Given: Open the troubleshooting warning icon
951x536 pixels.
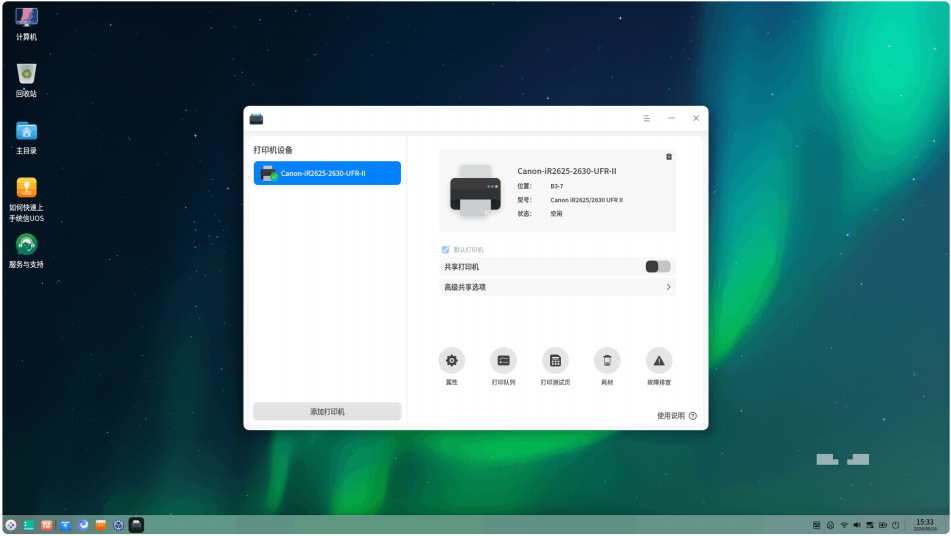Looking at the screenshot, I should [659, 361].
